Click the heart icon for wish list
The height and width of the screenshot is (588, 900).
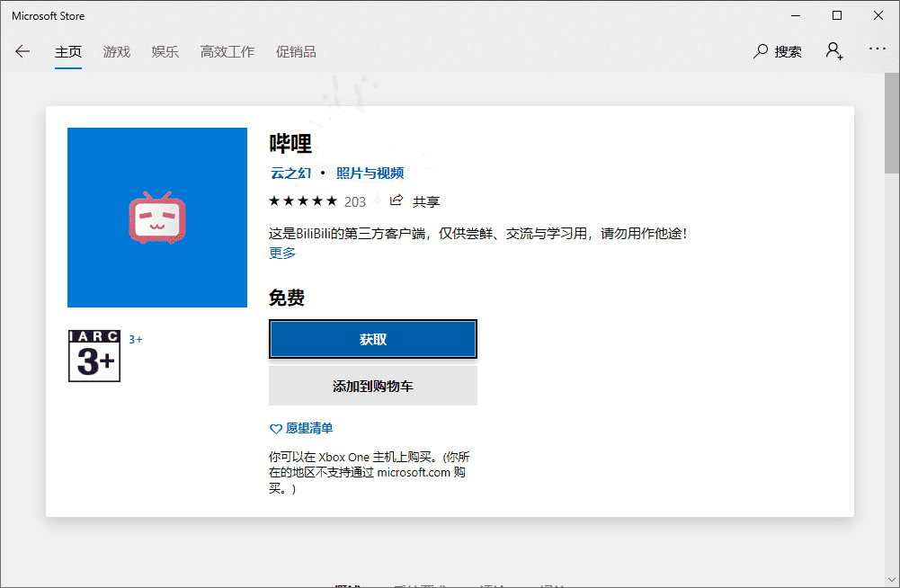pos(276,429)
